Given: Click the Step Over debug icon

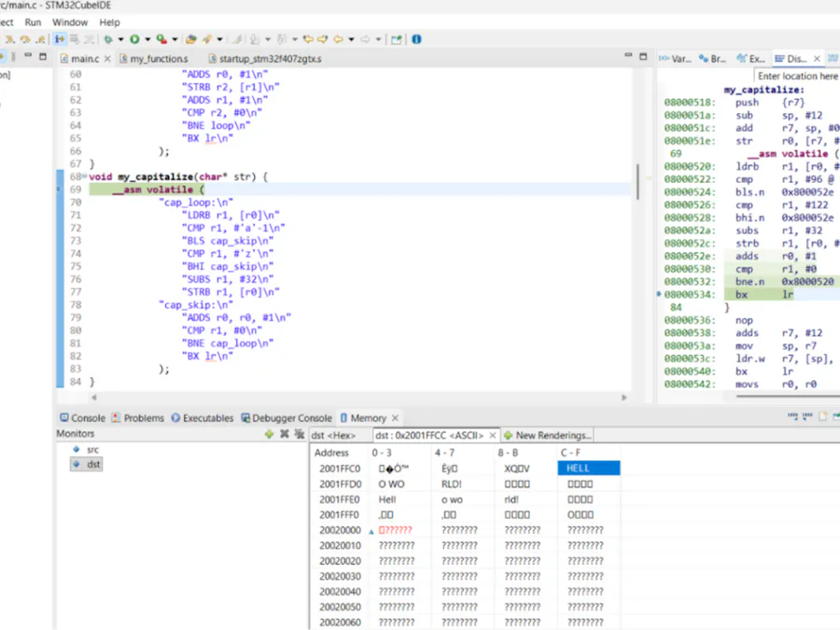Looking at the screenshot, I should click(x=24, y=39).
